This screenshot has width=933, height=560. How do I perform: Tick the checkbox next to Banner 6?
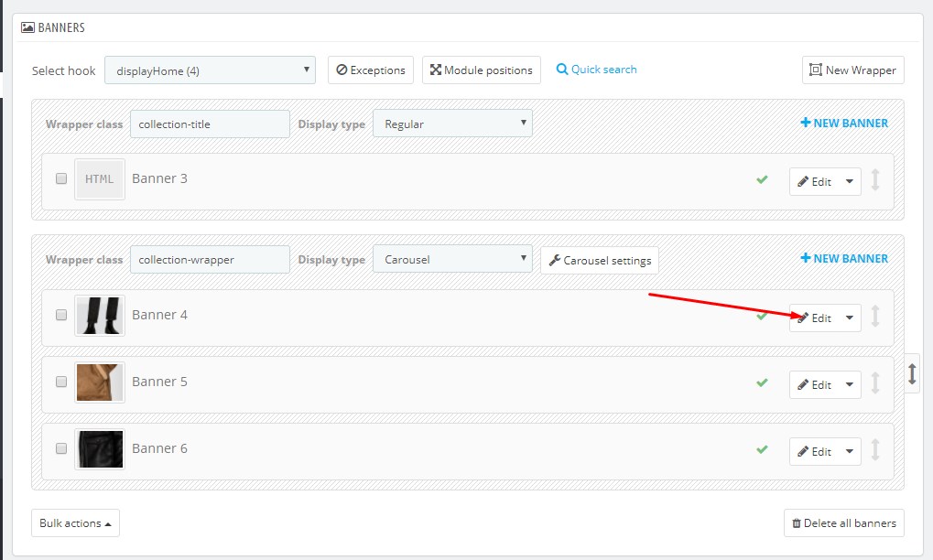[x=61, y=448]
